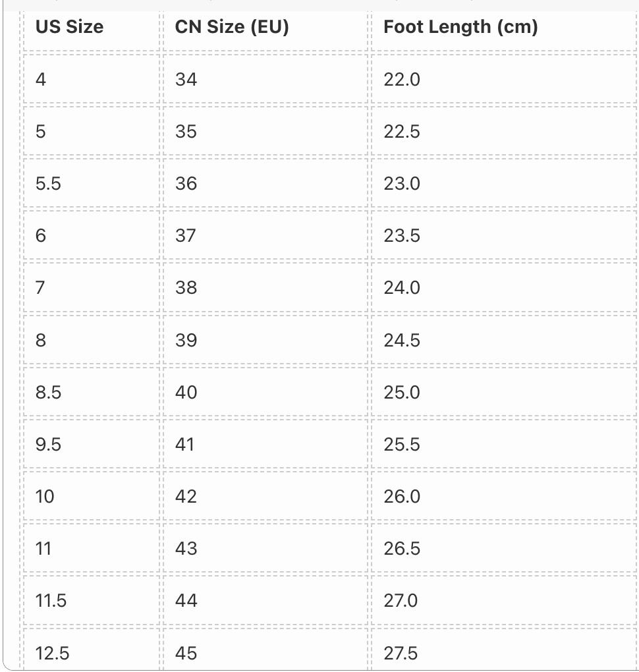The height and width of the screenshot is (672, 639).
Task: Click the US Size column header
Action: point(91,27)
